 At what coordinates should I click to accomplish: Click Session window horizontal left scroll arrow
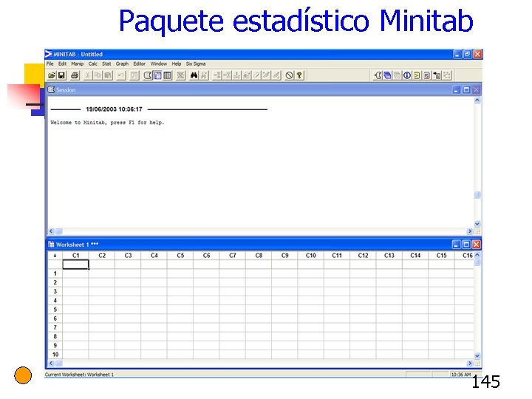point(51,231)
